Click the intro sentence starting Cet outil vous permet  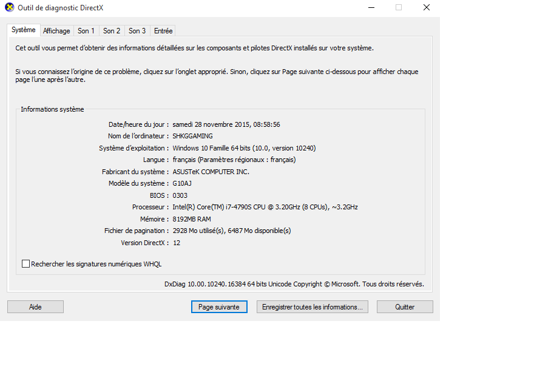click(194, 48)
